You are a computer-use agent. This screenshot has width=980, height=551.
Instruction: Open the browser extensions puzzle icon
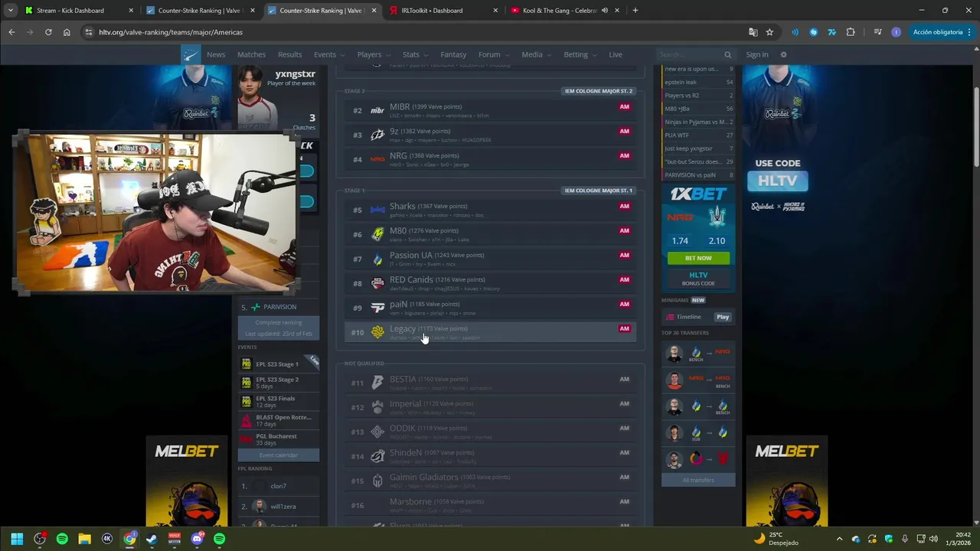(851, 32)
